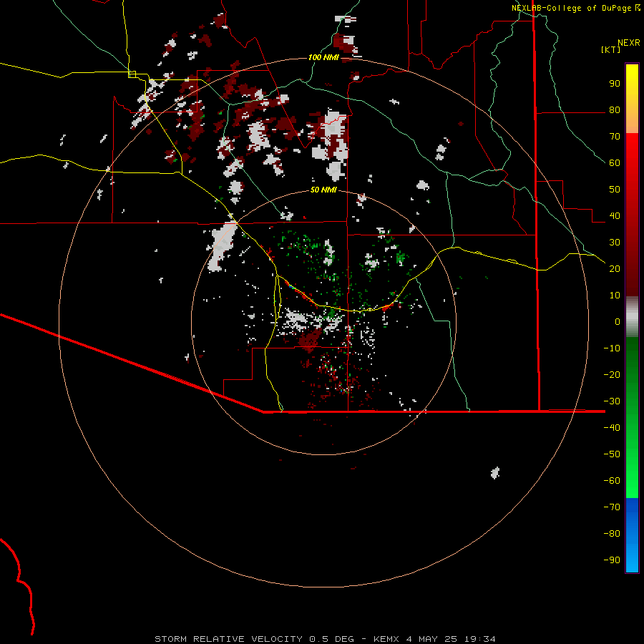
Task: Click the 70 value on the velocity scale
Action: pyautogui.click(x=615, y=137)
